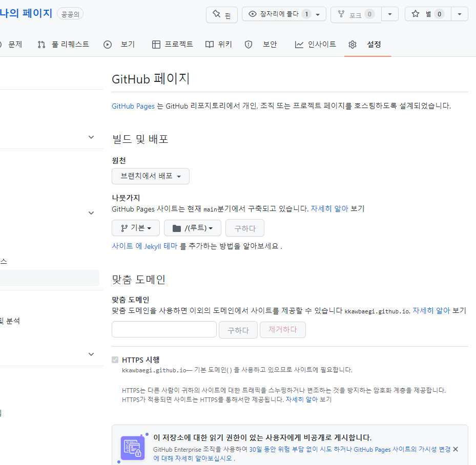Click the 제거하다 remove button

tap(283, 330)
